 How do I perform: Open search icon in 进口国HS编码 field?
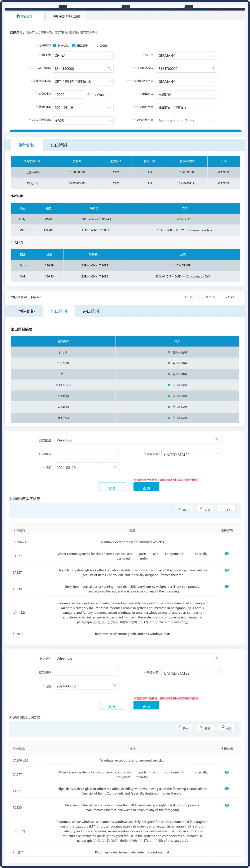pyautogui.click(x=109, y=69)
